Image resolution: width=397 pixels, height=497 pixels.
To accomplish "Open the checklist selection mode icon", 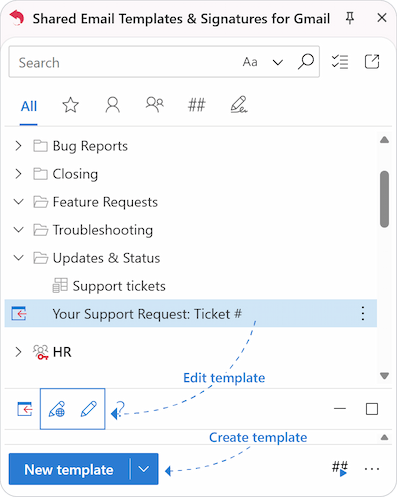I will coord(340,62).
